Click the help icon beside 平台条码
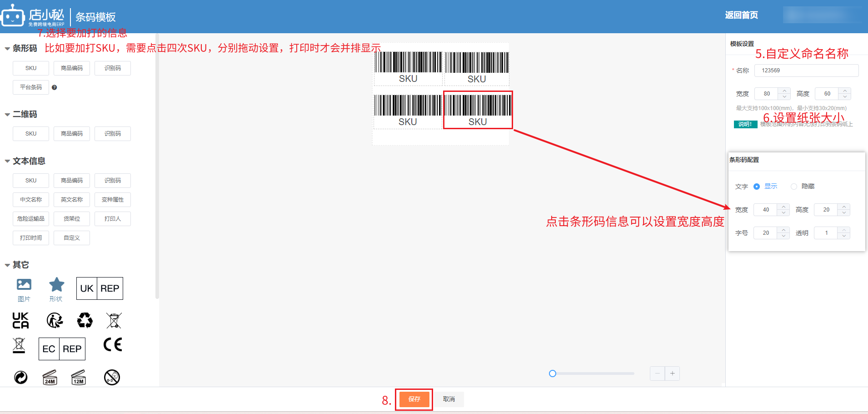The width and height of the screenshot is (868, 414). click(55, 87)
